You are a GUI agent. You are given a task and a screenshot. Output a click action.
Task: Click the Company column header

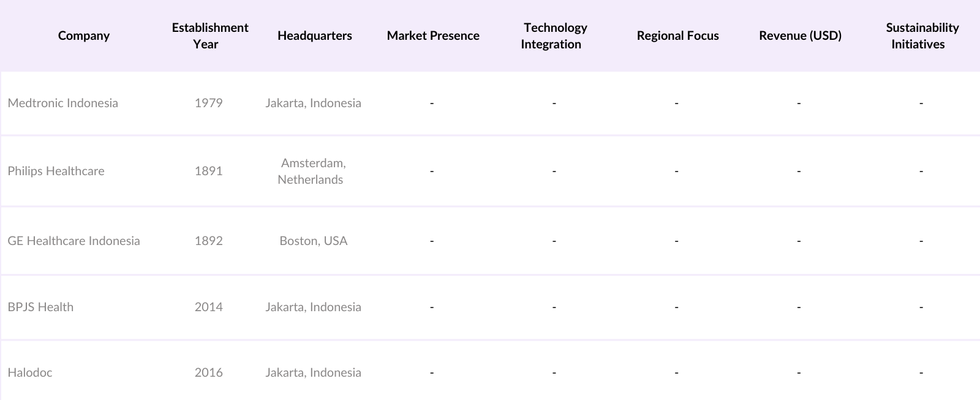coord(84,36)
